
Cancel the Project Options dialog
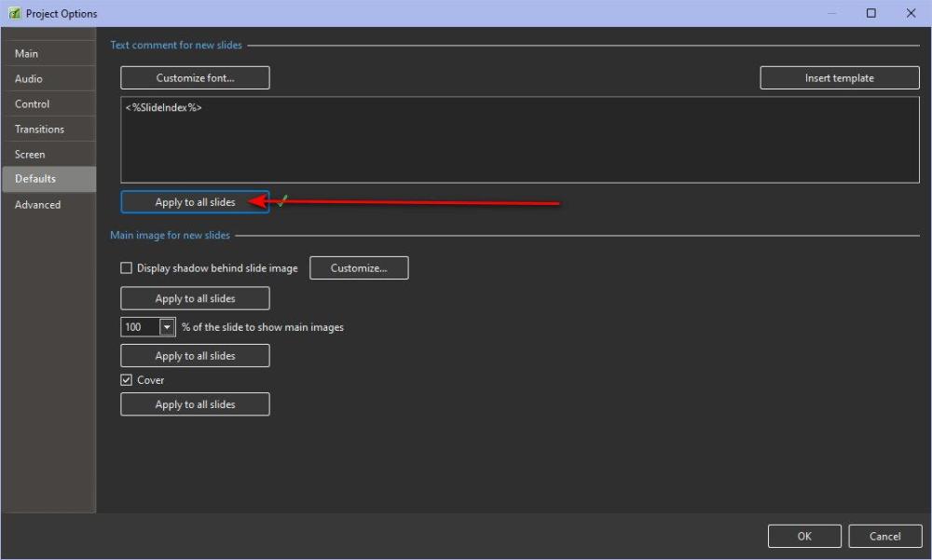tap(884, 536)
